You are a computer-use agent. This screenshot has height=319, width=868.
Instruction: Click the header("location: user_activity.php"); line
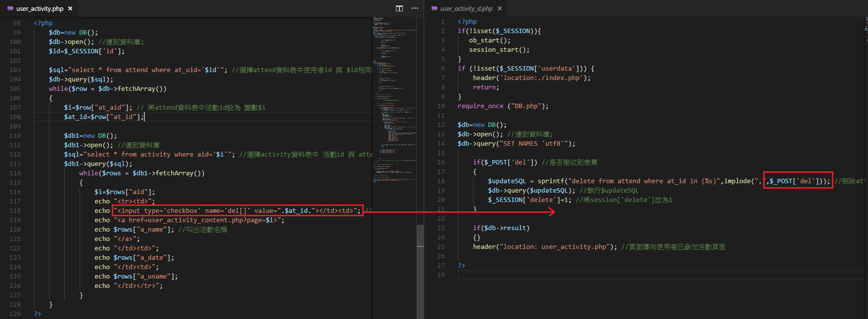(545, 247)
